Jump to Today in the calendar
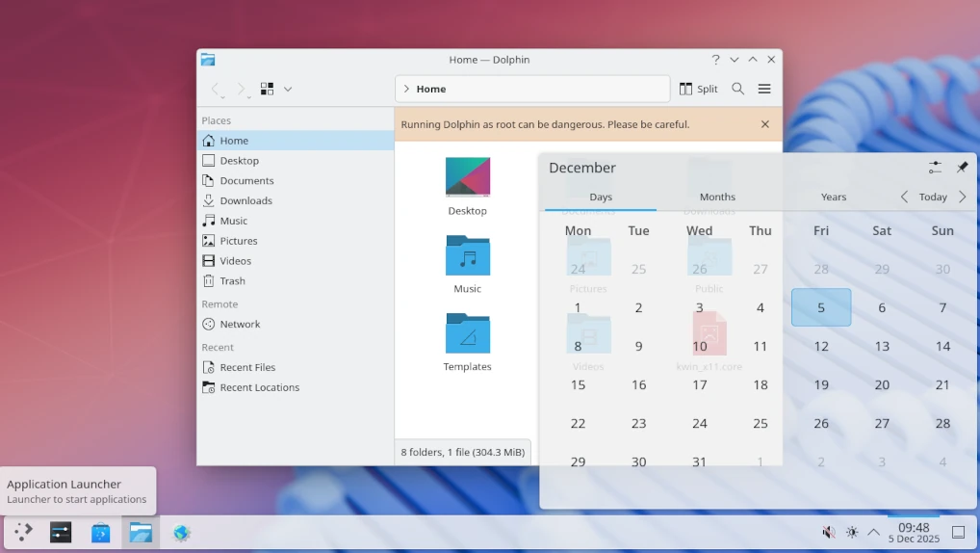Viewport: 980px width, 553px height. pyautogui.click(x=933, y=197)
